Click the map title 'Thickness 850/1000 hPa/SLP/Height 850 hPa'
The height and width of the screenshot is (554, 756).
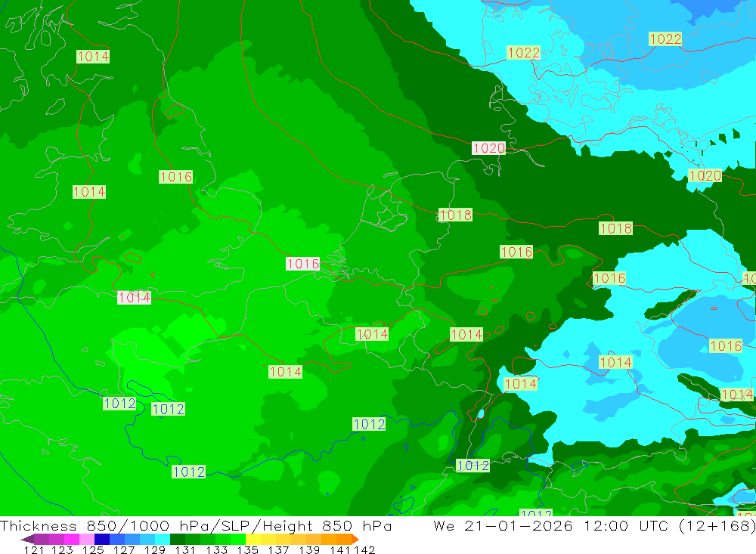[x=196, y=525]
